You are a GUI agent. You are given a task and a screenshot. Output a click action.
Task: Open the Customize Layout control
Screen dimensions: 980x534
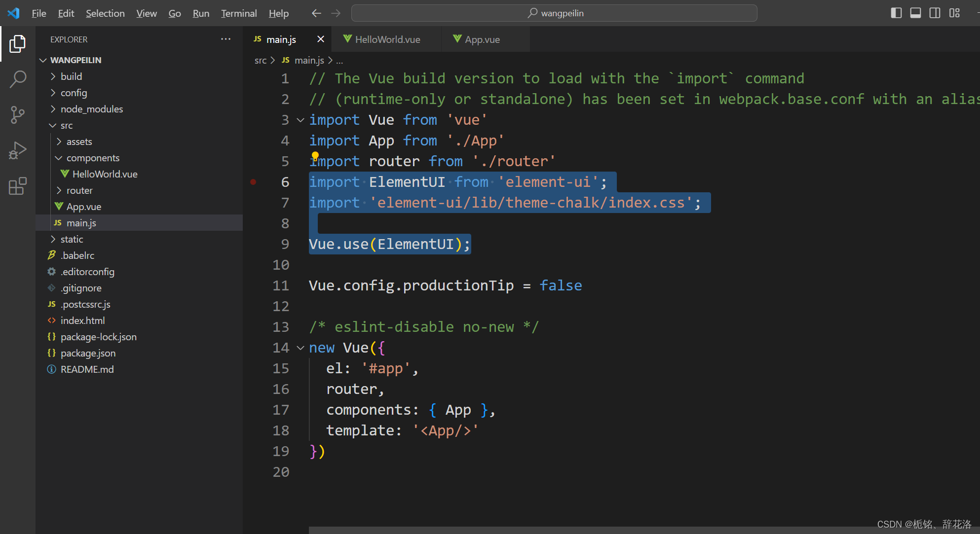pyautogui.click(x=954, y=13)
